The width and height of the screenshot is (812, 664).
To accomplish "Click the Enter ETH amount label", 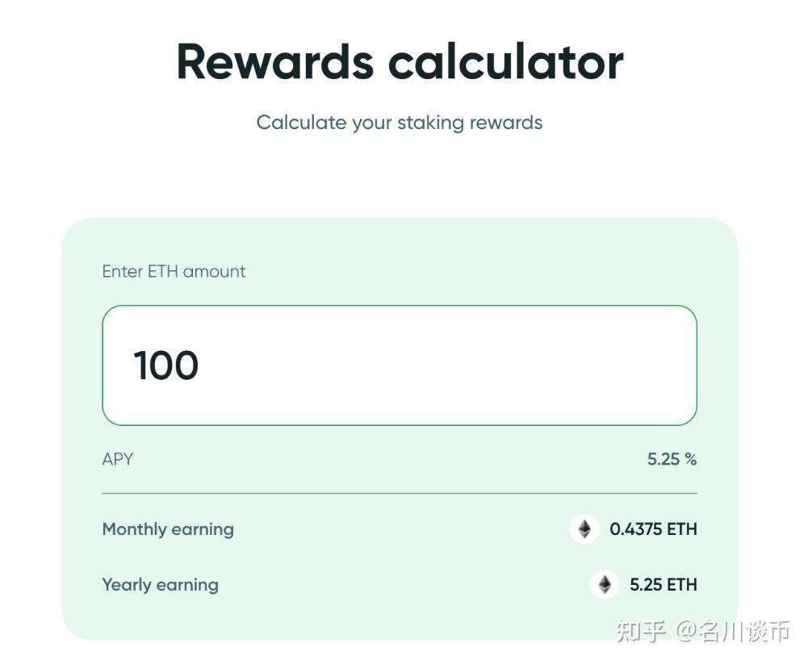I will pos(174,271).
